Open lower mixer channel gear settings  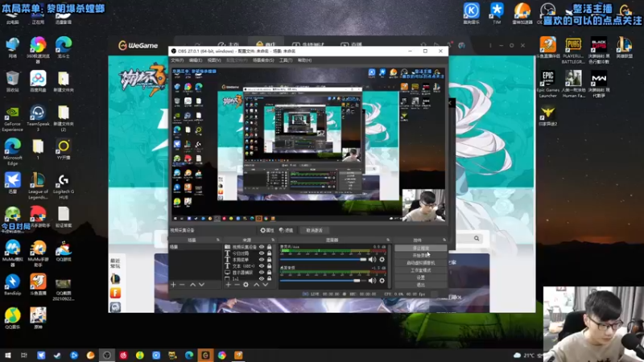click(x=382, y=281)
